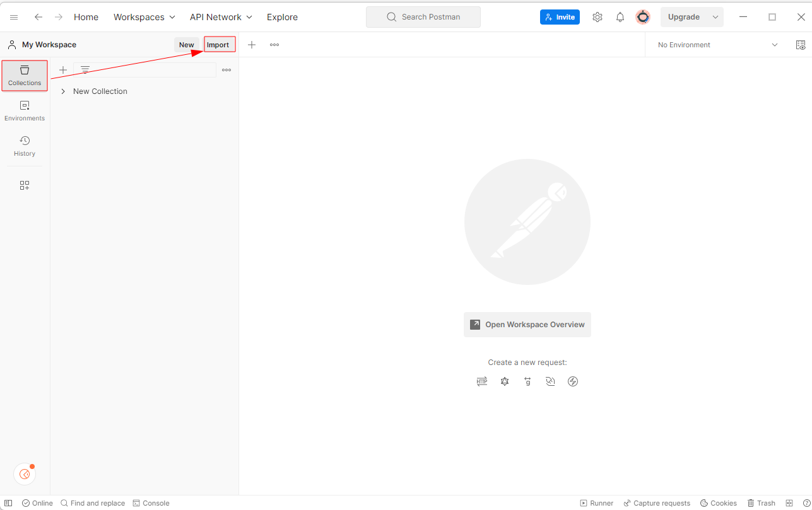Open tab options three dots
The image size is (812, 510).
click(x=274, y=45)
